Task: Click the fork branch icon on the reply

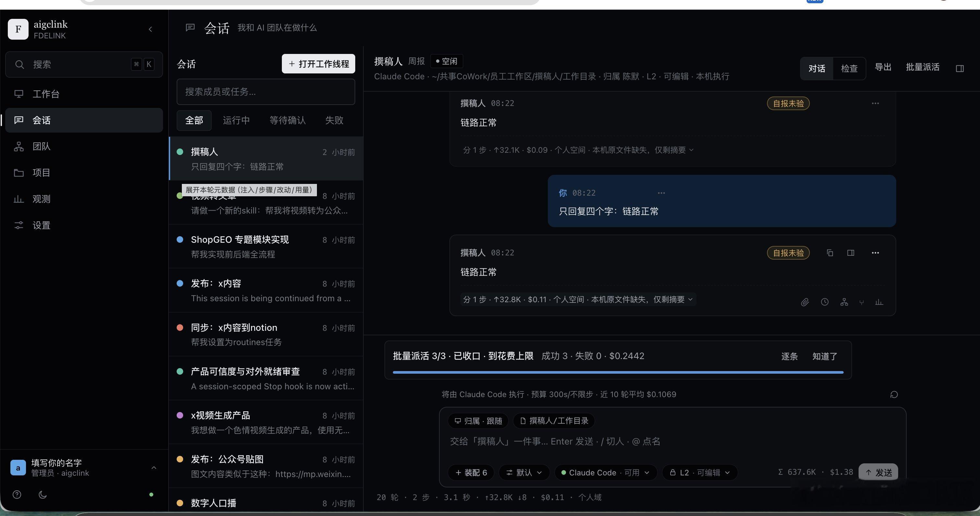Action: click(x=862, y=303)
